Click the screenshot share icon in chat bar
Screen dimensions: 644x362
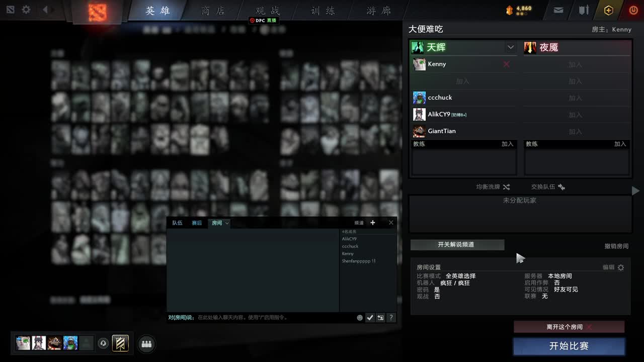[381, 317]
